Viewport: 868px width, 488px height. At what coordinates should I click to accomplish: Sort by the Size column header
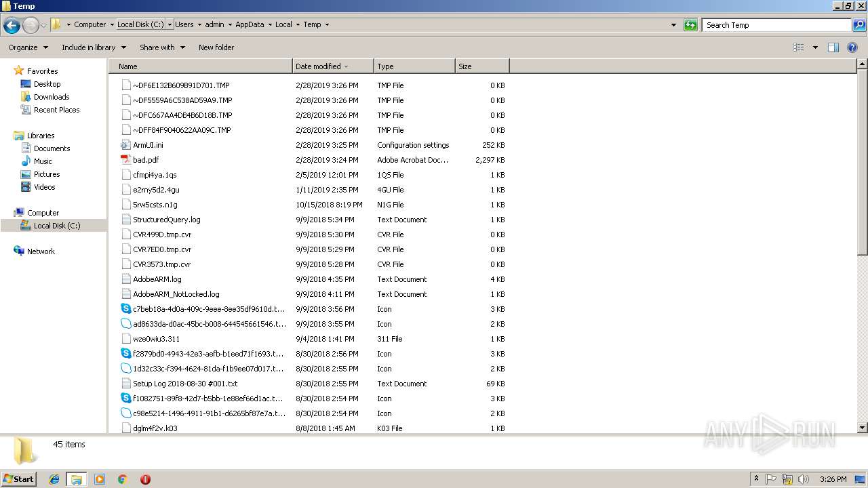tap(482, 66)
